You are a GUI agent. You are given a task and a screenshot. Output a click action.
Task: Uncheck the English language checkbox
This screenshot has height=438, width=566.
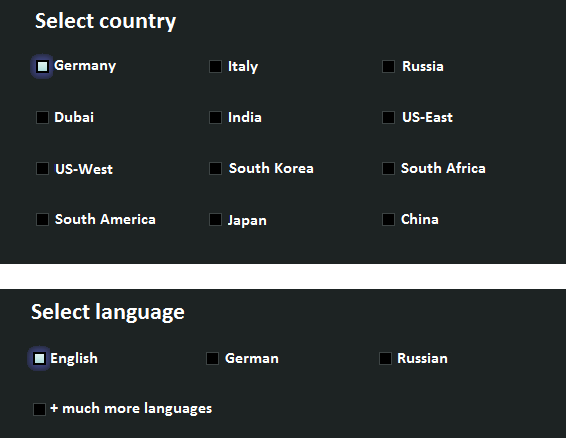click(x=39, y=359)
